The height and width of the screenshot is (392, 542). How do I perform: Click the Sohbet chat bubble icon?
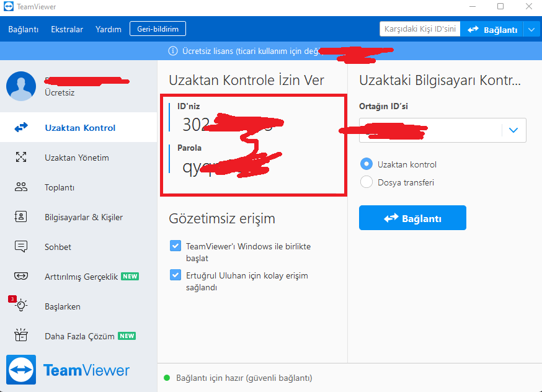click(x=21, y=246)
